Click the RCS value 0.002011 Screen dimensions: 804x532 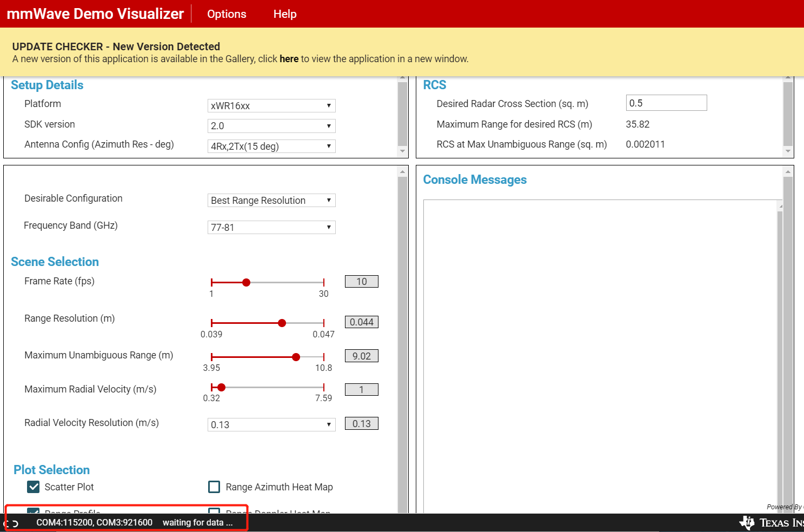coord(646,144)
